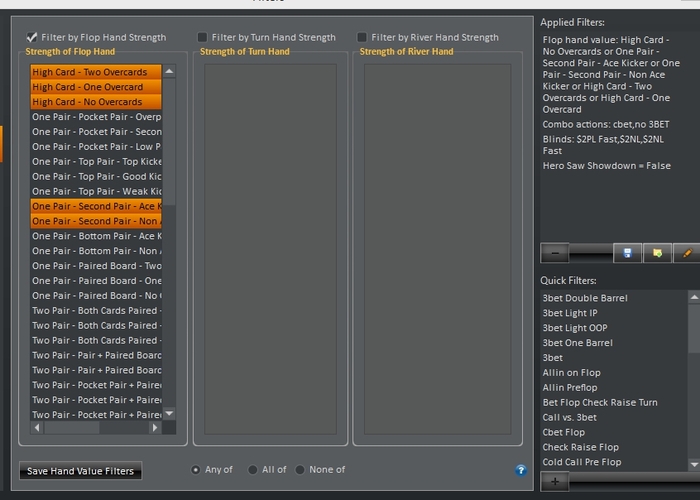Enable Filter by Turn Hand Strength
Image resolution: width=700 pixels, height=500 pixels.
(202, 37)
